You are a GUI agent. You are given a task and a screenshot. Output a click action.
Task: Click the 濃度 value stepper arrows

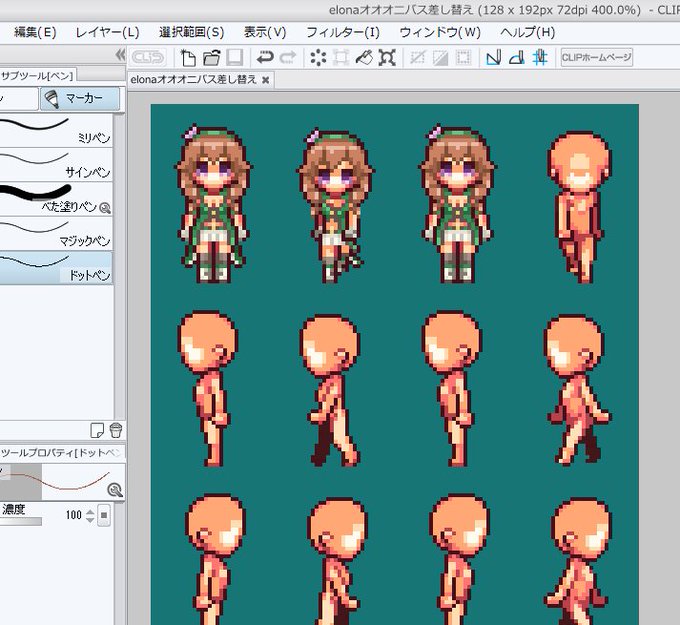pos(90,515)
